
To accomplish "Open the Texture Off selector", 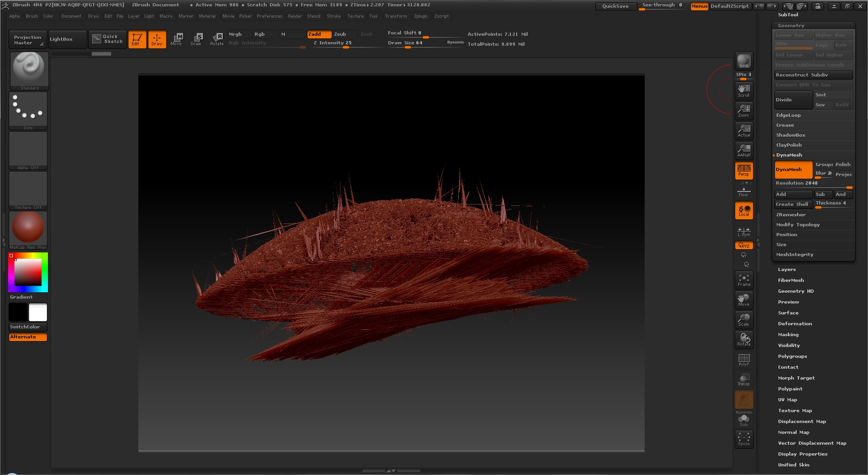I will pyautogui.click(x=28, y=190).
